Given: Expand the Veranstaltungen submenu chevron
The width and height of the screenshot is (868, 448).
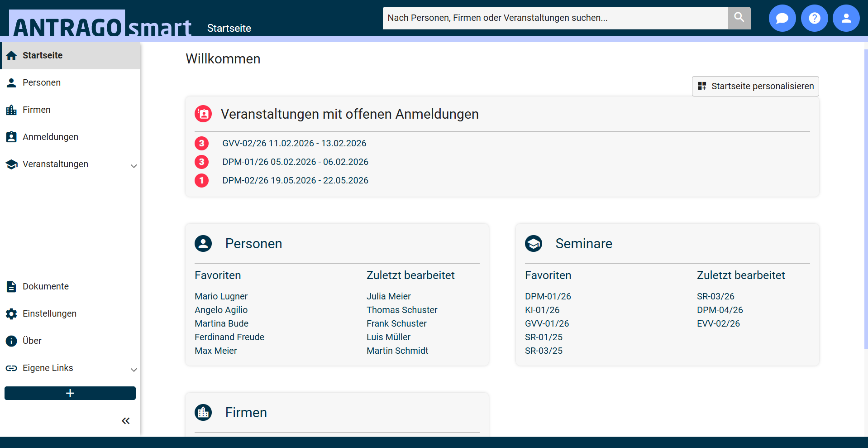Looking at the screenshot, I should point(134,166).
